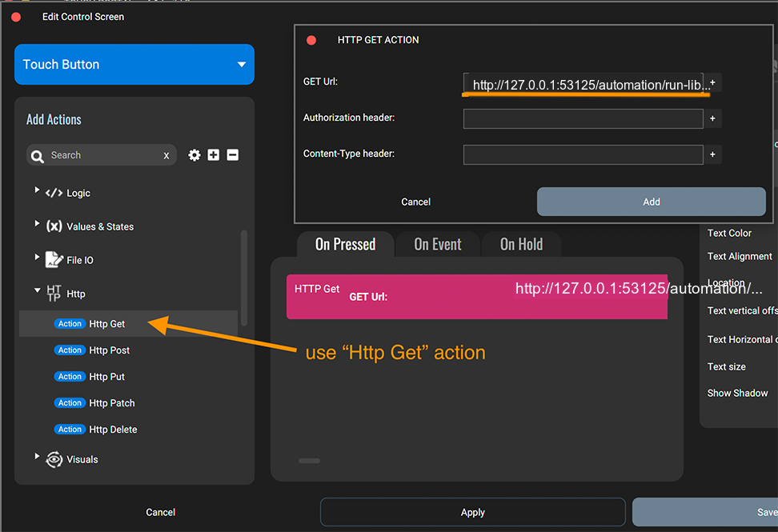Expand the Visuals category

click(x=37, y=456)
